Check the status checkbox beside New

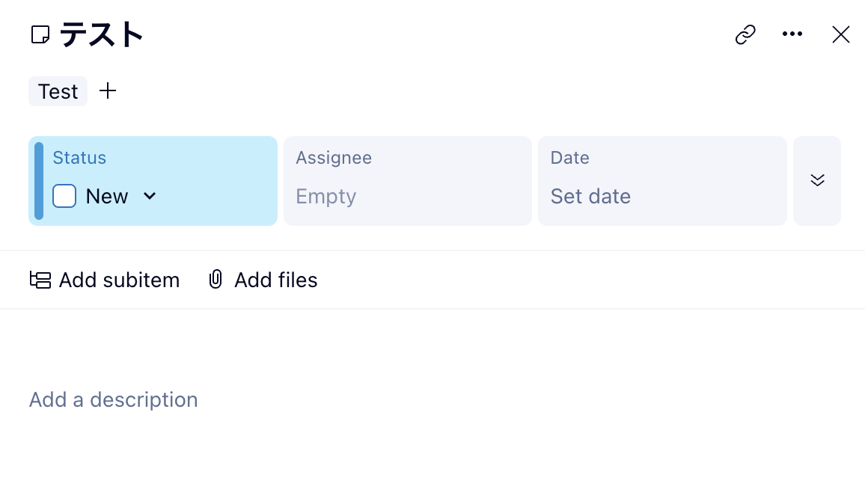coord(64,196)
